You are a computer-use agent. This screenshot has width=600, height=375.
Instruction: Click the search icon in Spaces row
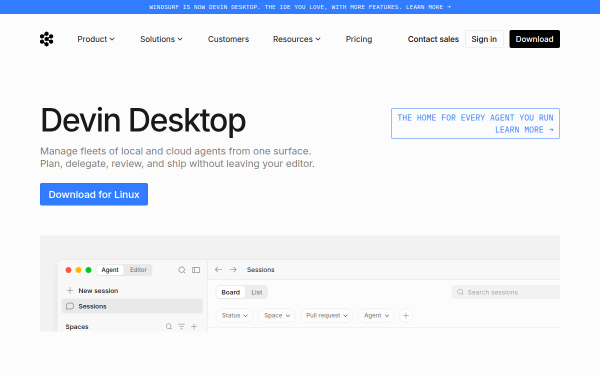(169, 326)
